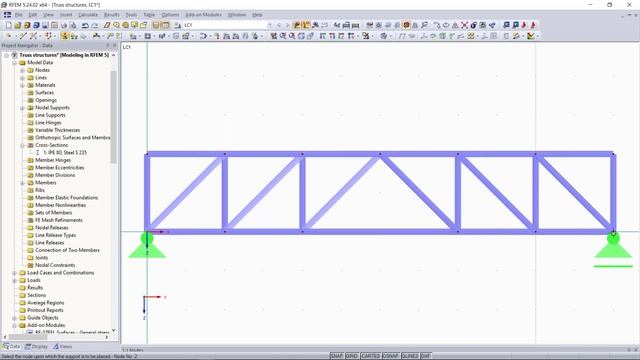Click the Undo arrow icon

[x=85, y=25]
